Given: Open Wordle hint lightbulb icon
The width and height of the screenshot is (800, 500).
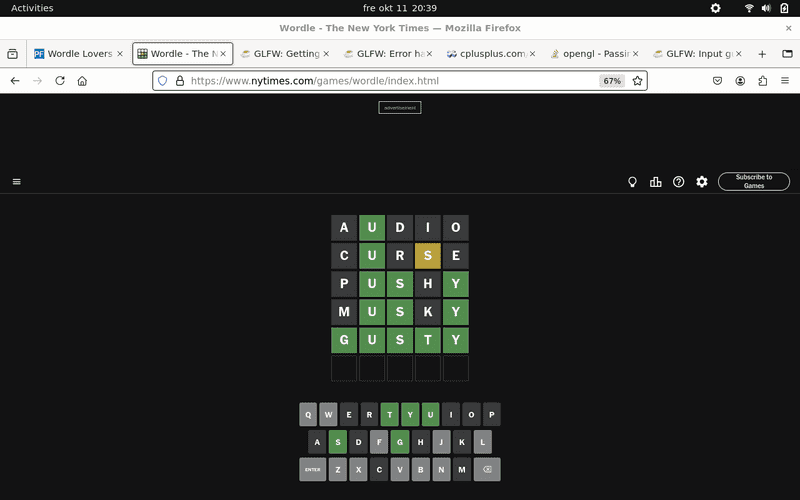Looking at the screenshot, I should tap(632, 182).
